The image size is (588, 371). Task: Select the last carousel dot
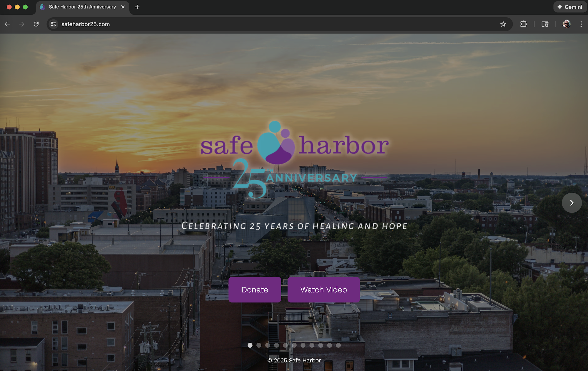click(338, 345)
